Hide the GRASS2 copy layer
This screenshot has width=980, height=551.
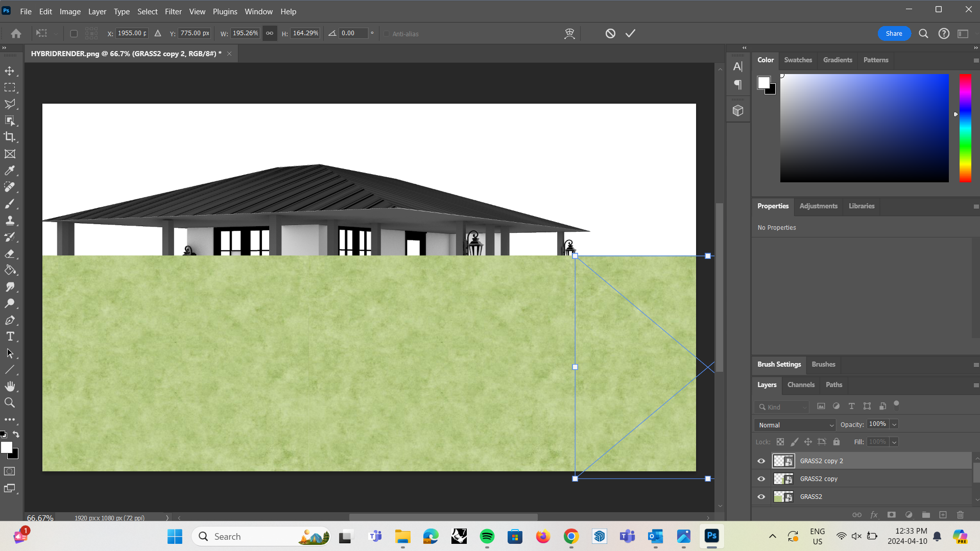[x=761, y=478]
